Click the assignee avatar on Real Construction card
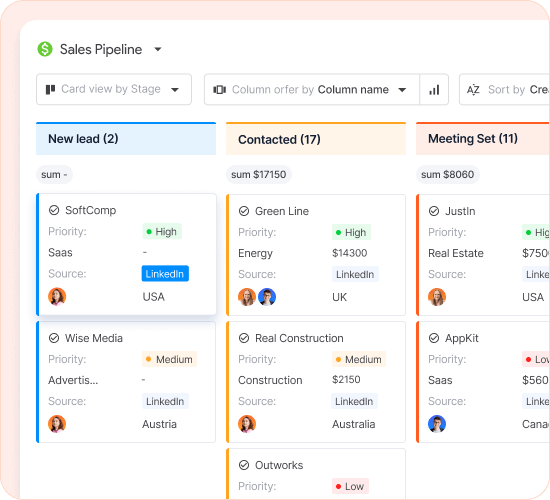This screenshot has height=500, width=550. 247,424
